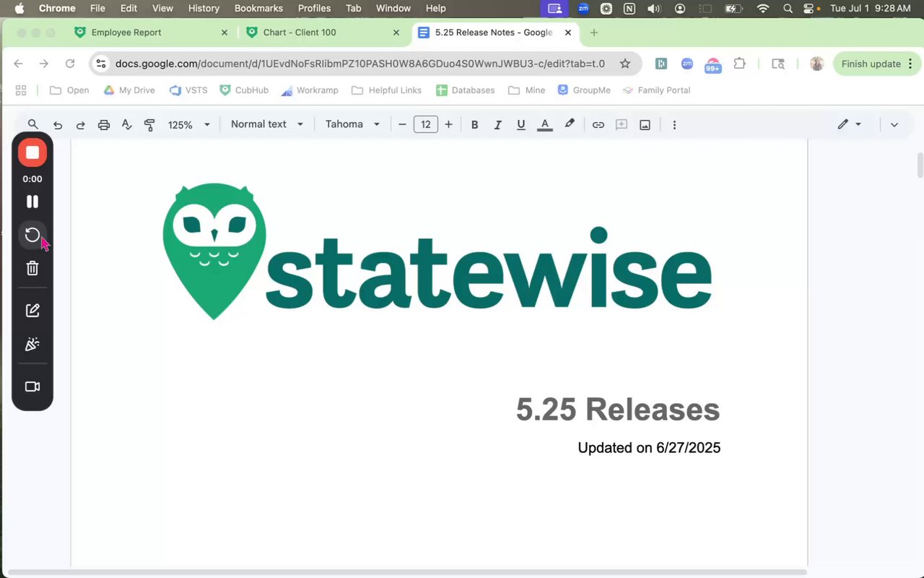Open the Tahoma font dropdown

click(352, 124)
